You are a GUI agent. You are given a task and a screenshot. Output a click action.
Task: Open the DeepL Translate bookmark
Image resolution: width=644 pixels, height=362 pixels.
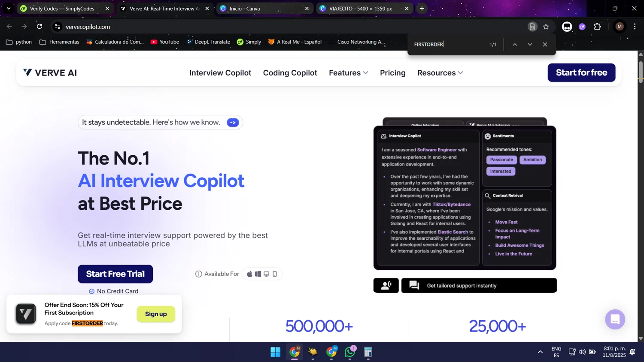208,42
